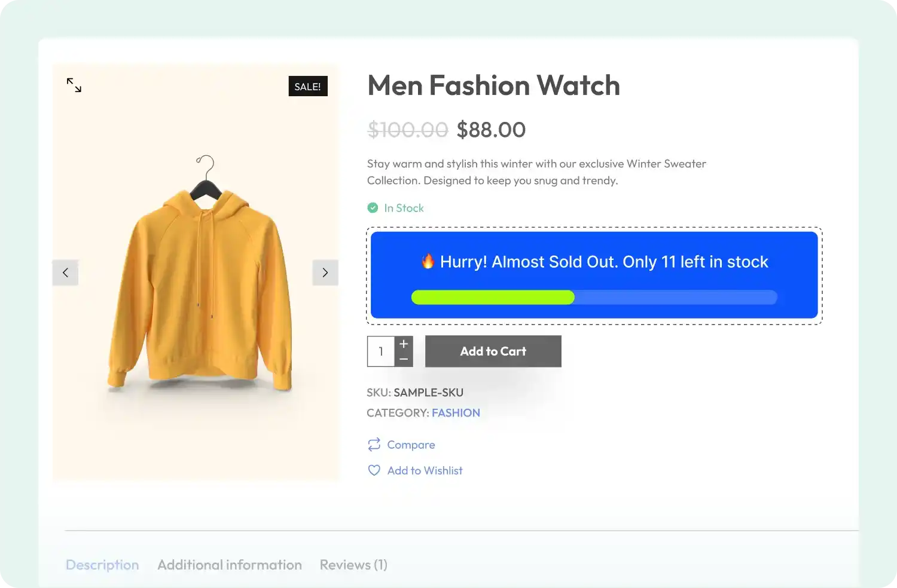Click the green stock progress bar
Viewport: 897px width, 588px height.
click(493, 297)
